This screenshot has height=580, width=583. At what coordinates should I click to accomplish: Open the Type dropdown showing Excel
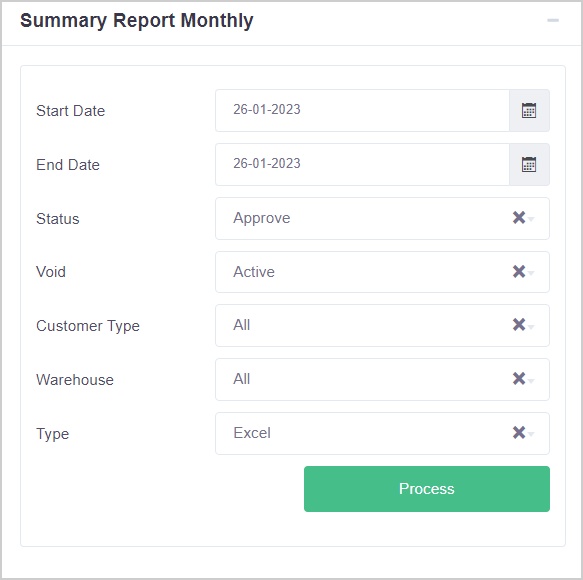pyautogui.click(x=382, y=434)
